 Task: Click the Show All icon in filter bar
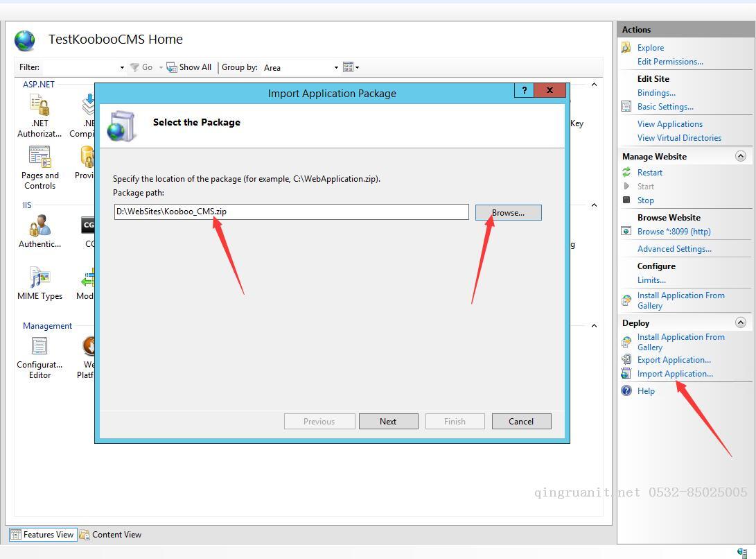172,67
